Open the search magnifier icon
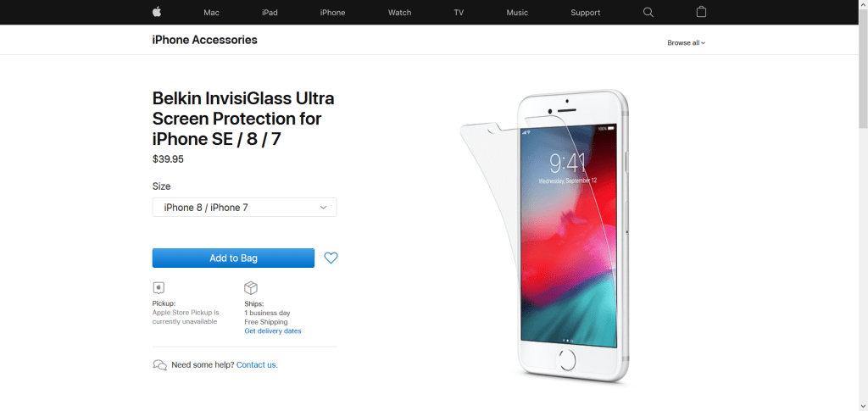 [x=648, y=12]
